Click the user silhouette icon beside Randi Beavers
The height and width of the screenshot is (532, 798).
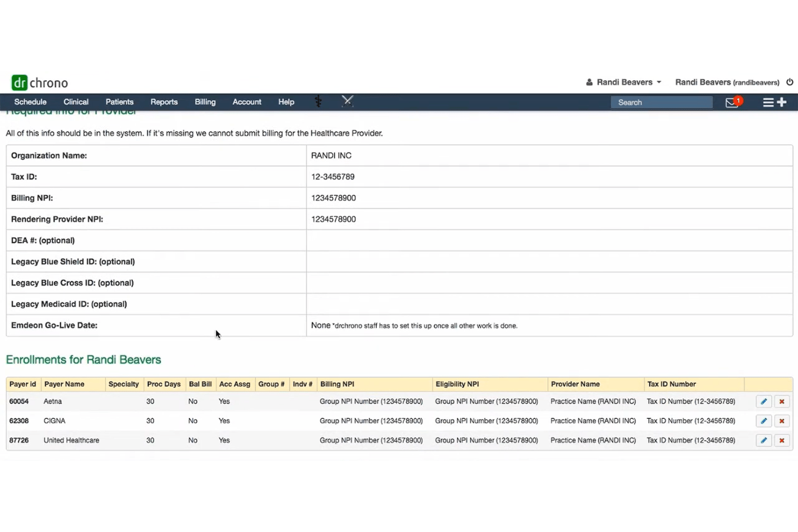[589, 82]
